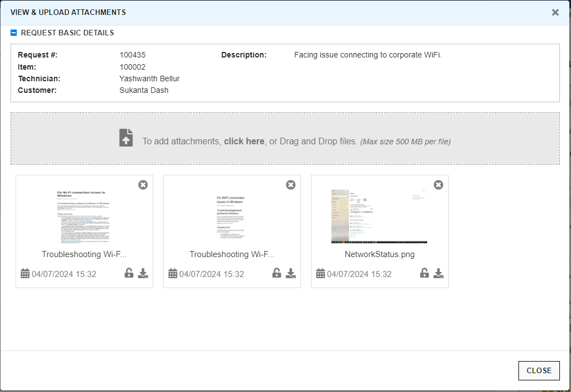
Task: Click the NetworkStatus.png file name
Action: (380, 254)
